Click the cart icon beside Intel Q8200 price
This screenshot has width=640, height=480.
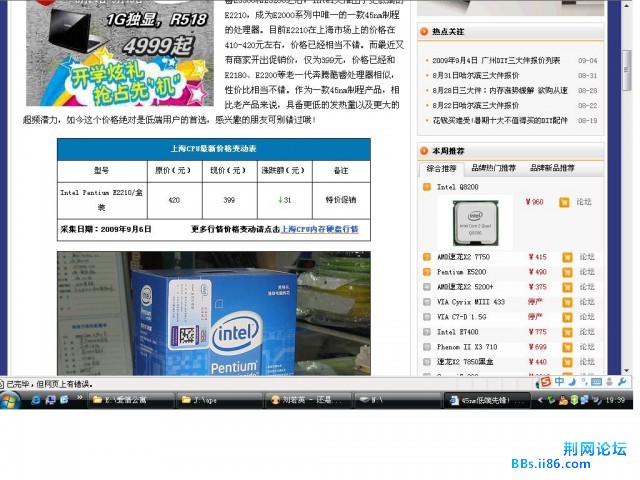(564, 202)
